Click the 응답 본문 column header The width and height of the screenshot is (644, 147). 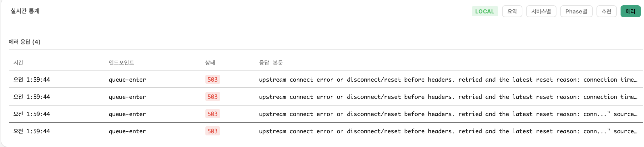271,63
